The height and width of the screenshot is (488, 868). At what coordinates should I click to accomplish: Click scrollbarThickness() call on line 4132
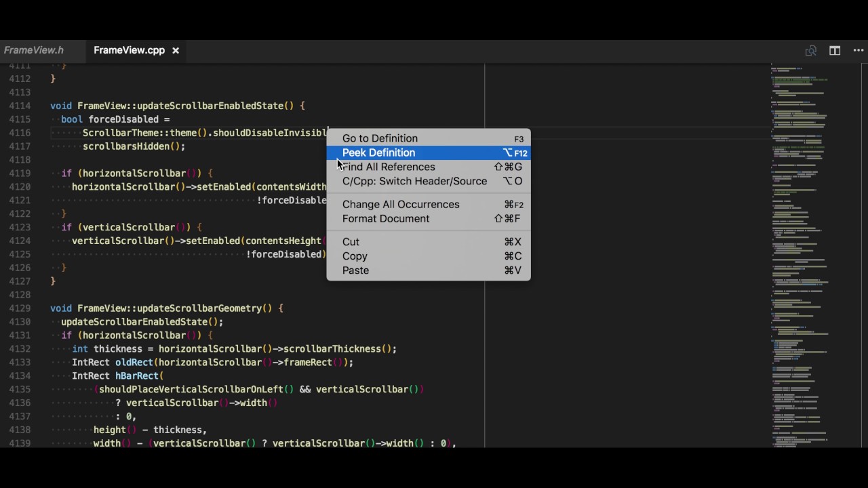coord(337,349)
